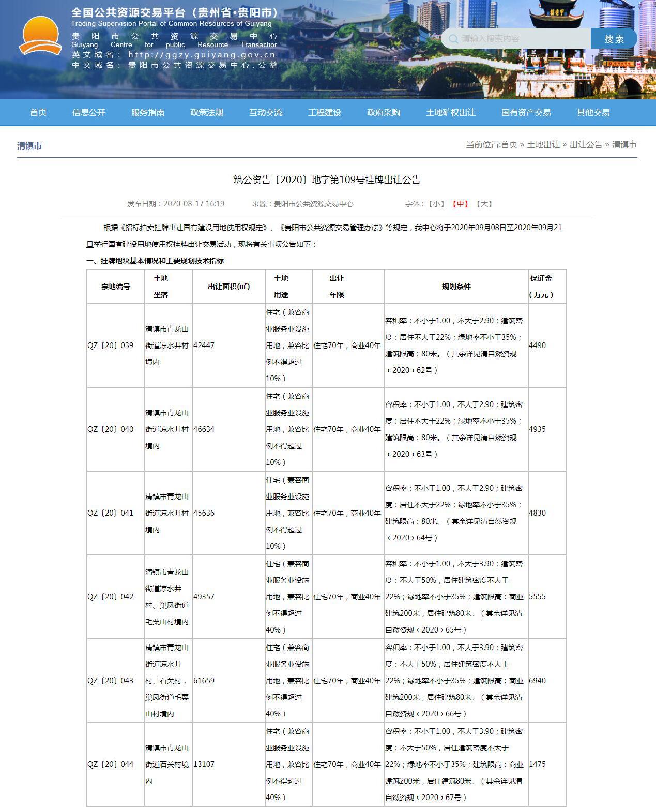Click the underlined date range 2020年09月08日至2020年09月21
The width and height of the screenshot is (656, 812).
coord(507,228)
